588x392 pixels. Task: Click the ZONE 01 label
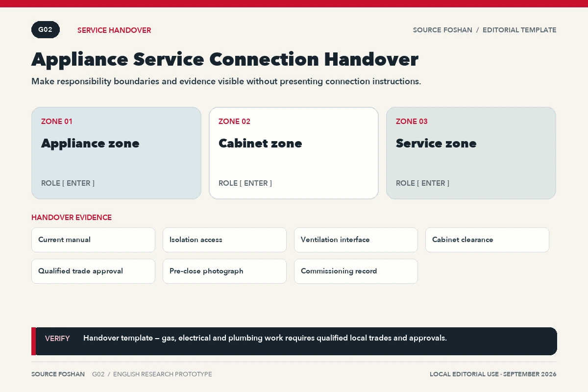pyautogui.click(x=57, y=122)
